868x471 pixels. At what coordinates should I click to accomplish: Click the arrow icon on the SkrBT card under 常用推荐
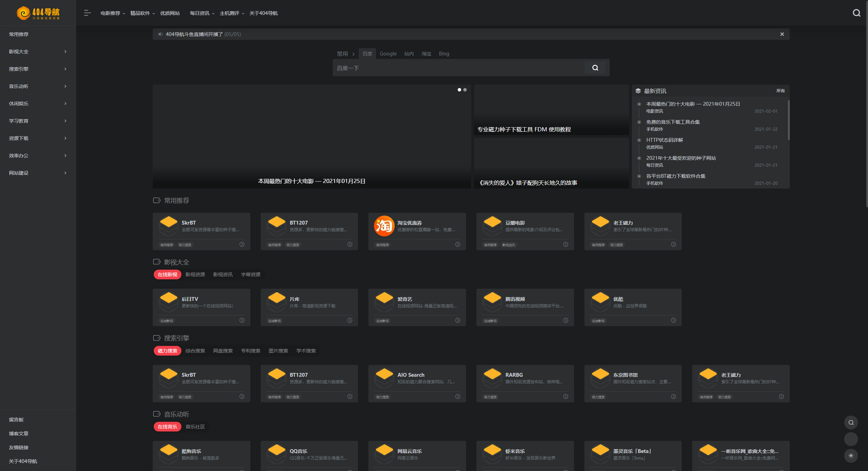click(242, 244)
